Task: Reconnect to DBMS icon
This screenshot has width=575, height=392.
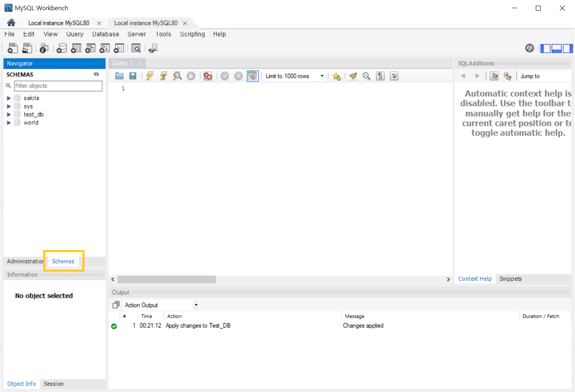Action: point(153,48)
